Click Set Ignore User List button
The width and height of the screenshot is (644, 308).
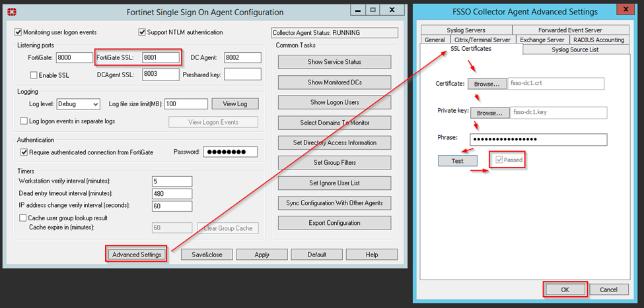coord(334,183)
